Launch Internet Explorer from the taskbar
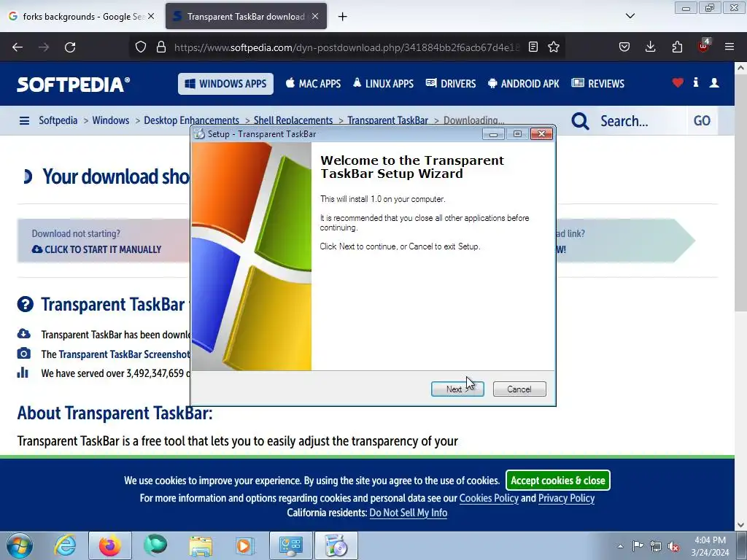Screen dimensions: 747x560 tap(65, 545)
